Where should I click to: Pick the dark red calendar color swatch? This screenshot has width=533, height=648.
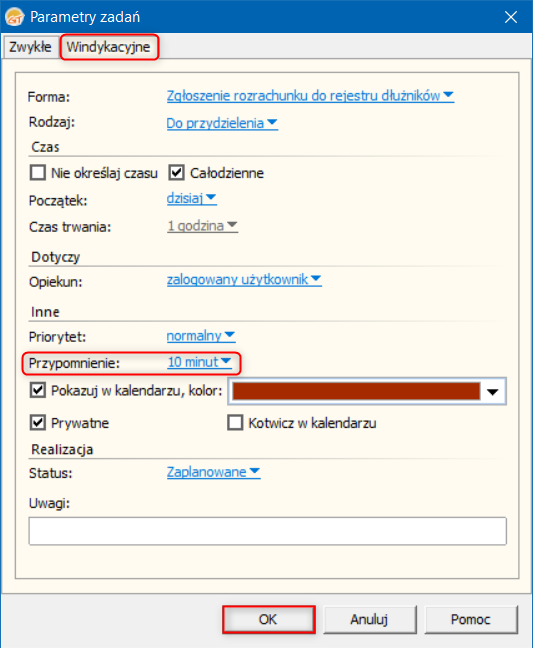click(356, 391)
